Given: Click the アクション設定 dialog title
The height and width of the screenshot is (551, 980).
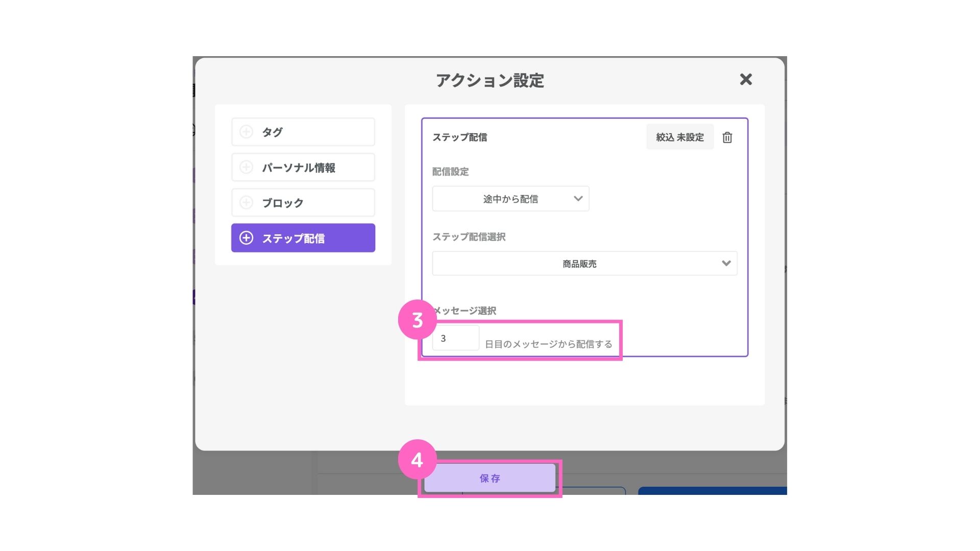Looking at the screenshot, I should (x=490, y=80).
